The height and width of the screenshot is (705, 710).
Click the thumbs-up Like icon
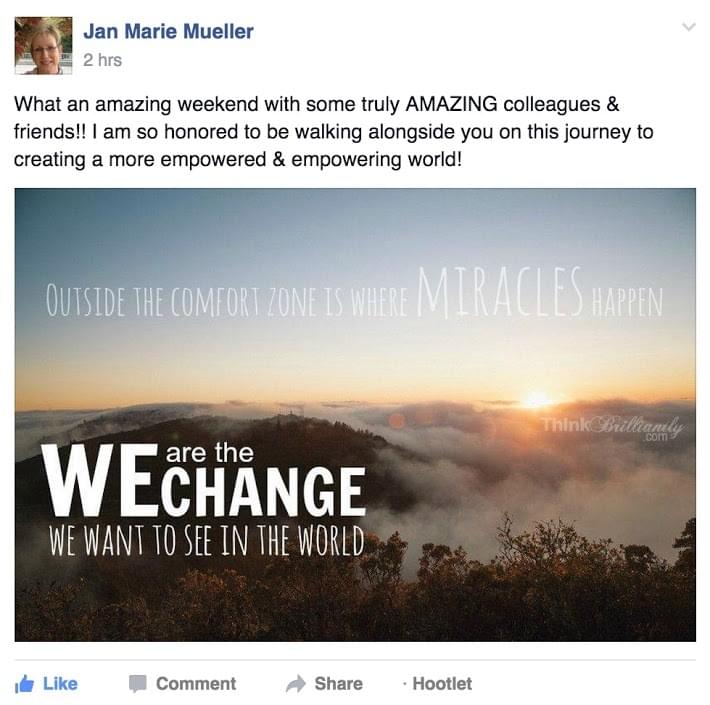[x=24, y=684]
